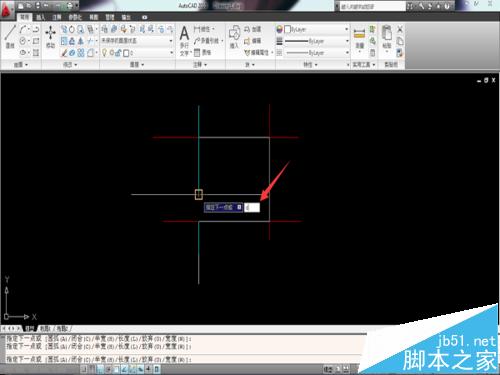500x375 pixels.
Task: Select the Erase tool in Modify panel
Action: tap(65, 53)
